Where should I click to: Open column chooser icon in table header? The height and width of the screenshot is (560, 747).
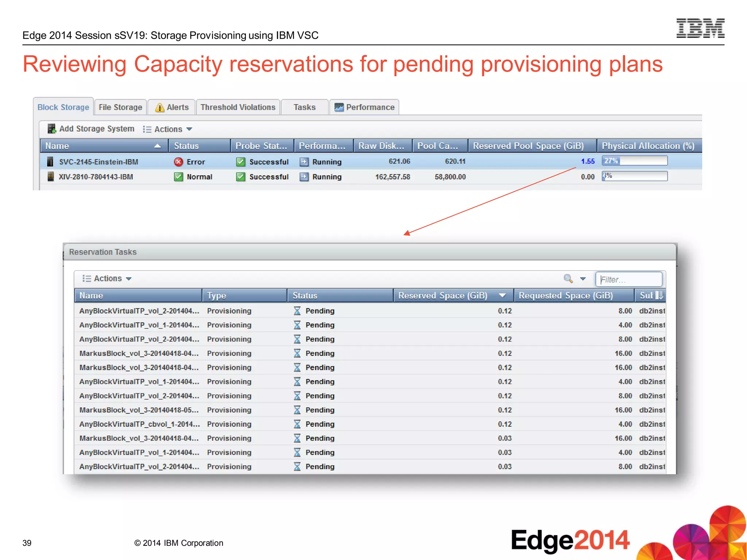(x=659, y=295)
